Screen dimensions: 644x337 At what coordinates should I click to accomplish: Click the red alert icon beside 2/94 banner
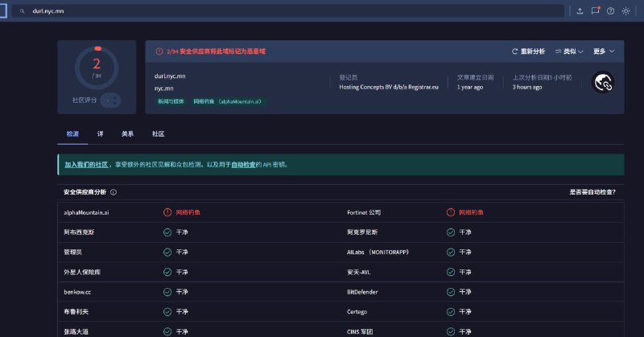tap(159, 51)
